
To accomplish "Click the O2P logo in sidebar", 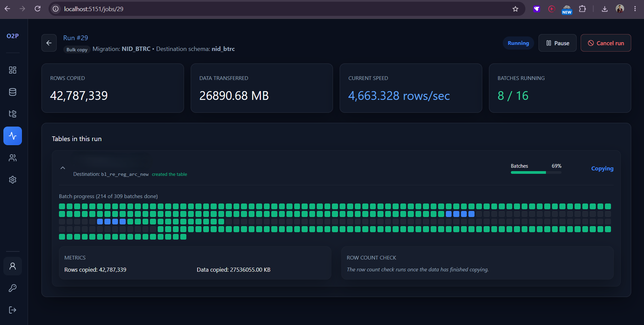I will point(12,36).
